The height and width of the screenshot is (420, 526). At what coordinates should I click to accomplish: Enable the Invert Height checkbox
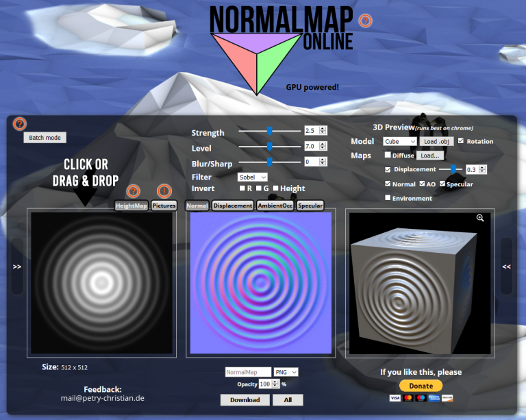276,188
